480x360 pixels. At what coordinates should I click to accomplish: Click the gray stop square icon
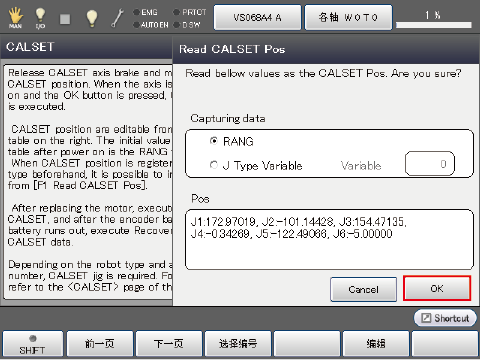pyautogui.click(x=65, y=19)
